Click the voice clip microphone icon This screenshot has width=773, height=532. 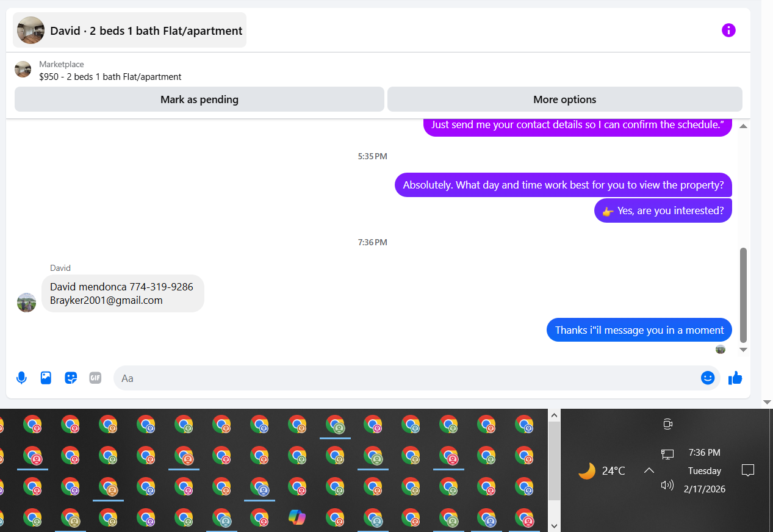(x=21, y=378)
